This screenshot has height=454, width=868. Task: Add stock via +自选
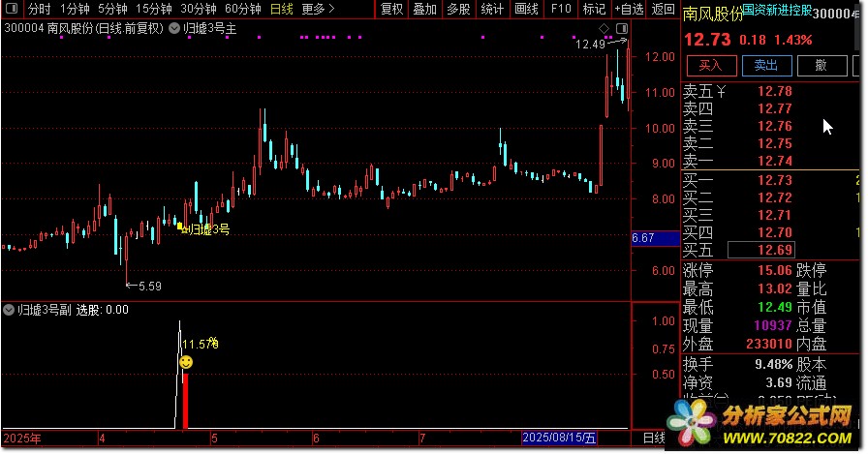[630, 9]
